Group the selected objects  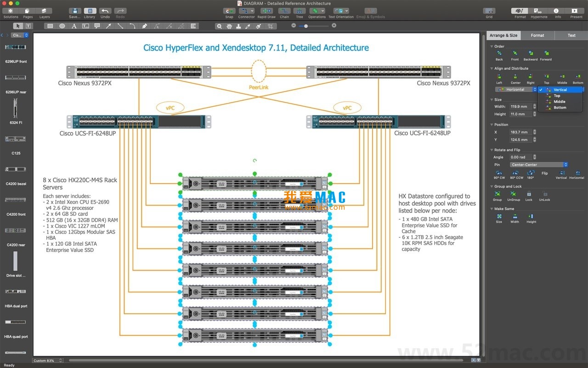[498, 196]
